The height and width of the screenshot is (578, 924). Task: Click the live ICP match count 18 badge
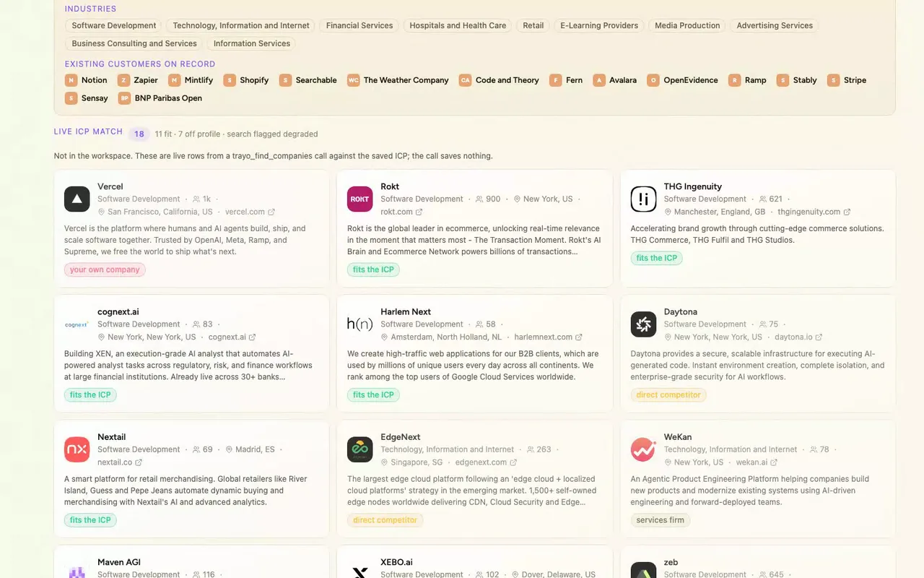coord(139,134)
